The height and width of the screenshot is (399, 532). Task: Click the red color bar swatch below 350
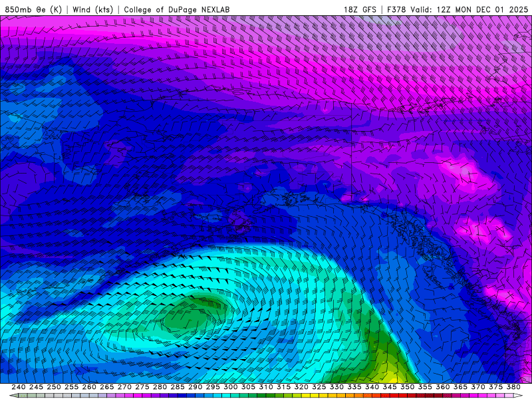click(403, 395)
